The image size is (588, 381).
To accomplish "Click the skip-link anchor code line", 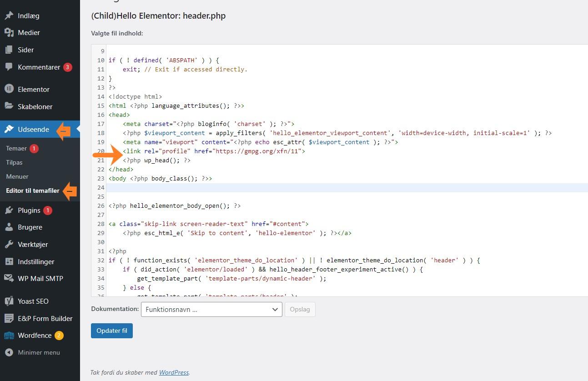I will click(208, 224).
